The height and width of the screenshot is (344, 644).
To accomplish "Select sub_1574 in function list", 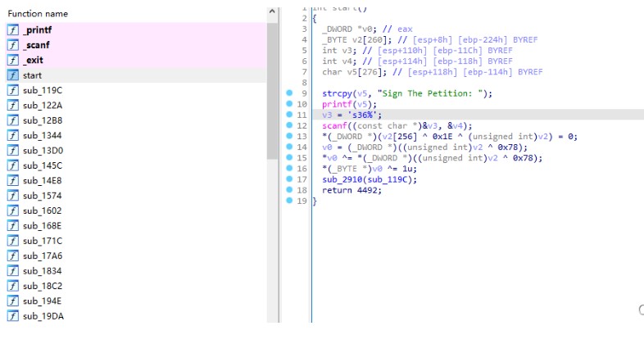I will click(x=136, y=196).
